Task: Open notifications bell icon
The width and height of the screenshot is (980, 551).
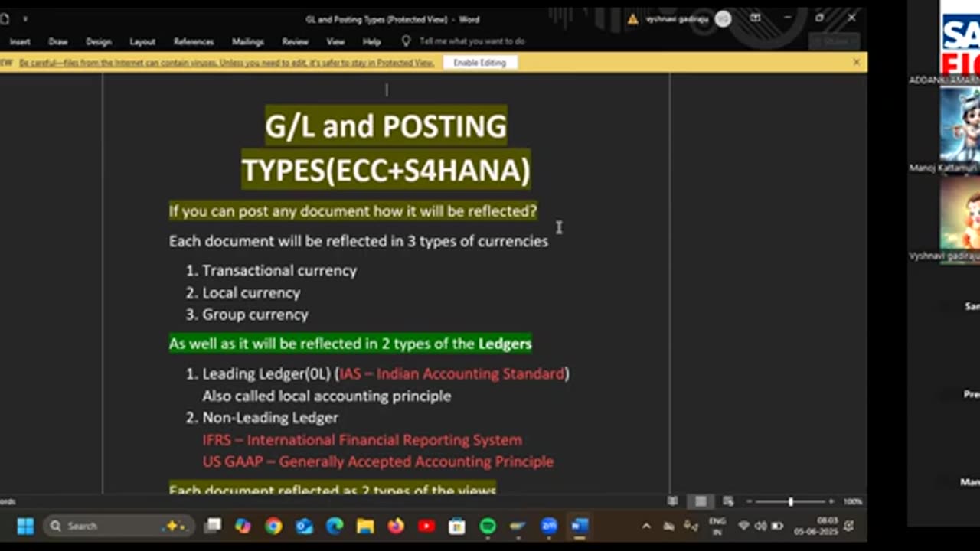Action: [x=849, y=526]
